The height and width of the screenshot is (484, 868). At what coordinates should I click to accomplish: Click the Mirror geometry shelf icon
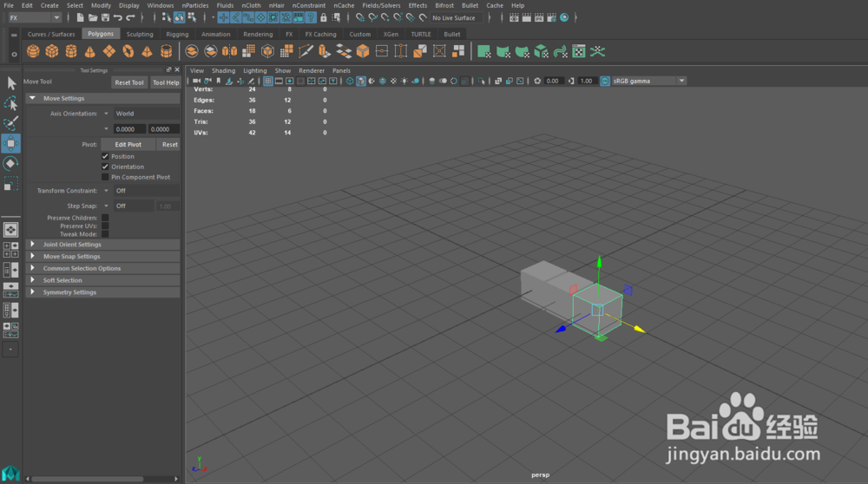229,51
